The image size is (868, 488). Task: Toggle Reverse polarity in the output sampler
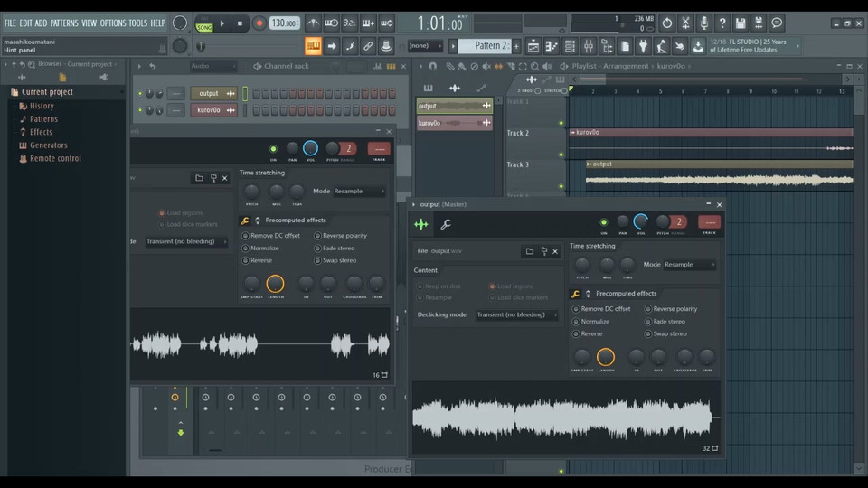coord(647,309)
